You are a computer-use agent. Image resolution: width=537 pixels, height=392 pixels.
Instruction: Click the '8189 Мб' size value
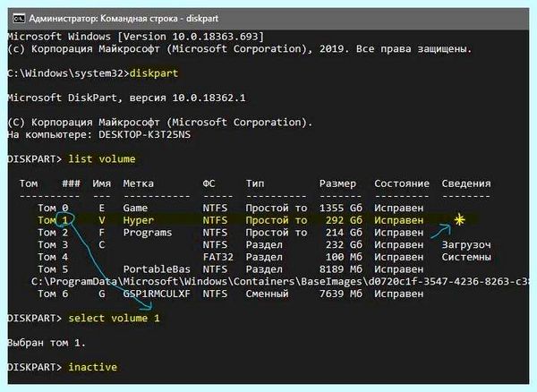click(341, 269)
